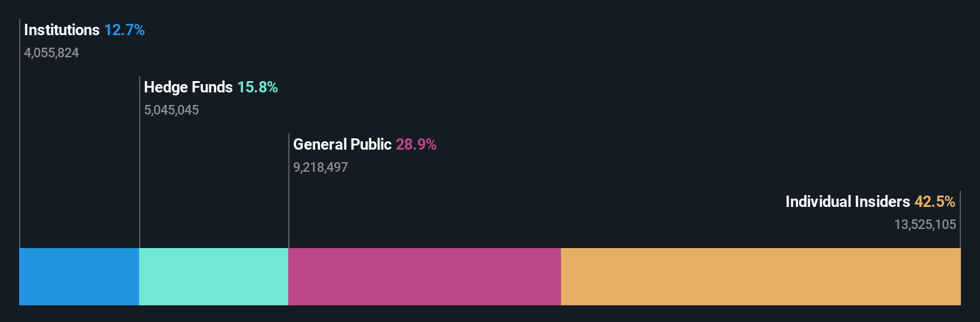Select the Hedge Funds label
Image resolution: width=980 pixels, height=322 pixels.
point(188,87)
